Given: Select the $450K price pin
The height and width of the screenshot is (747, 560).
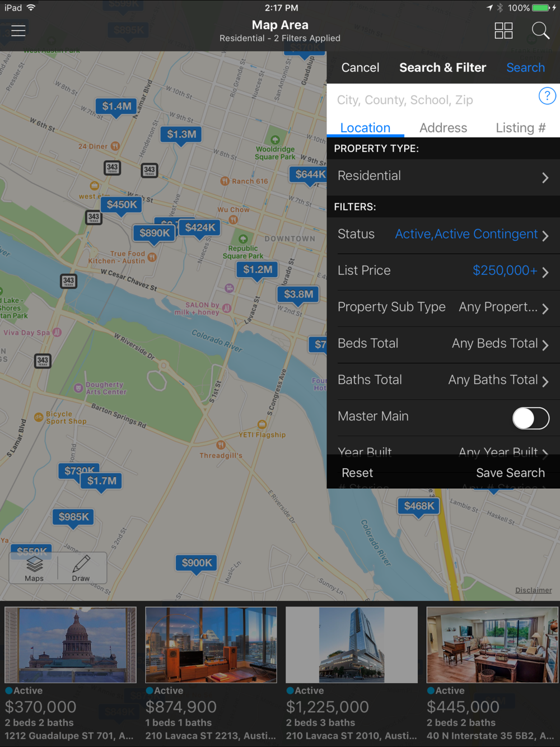Looking at the screenshot, I should point(122,206).
